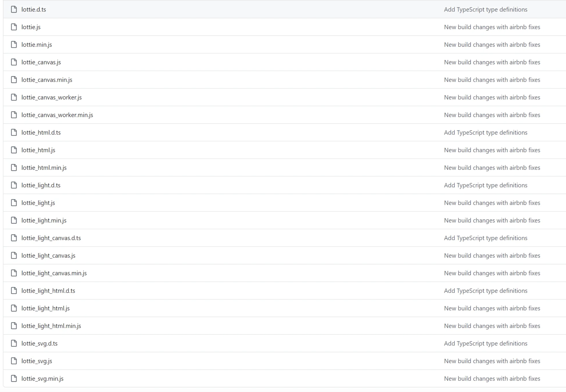Viewport: 566px width, 392px height.
Task: Open lottie_svg.min.js file
Action: tap(42, 379)
